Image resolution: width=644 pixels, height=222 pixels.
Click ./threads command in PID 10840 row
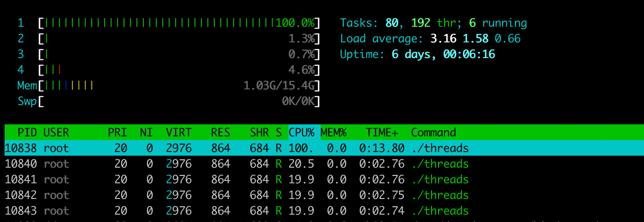pyautogui.click(x=439, y=164)
